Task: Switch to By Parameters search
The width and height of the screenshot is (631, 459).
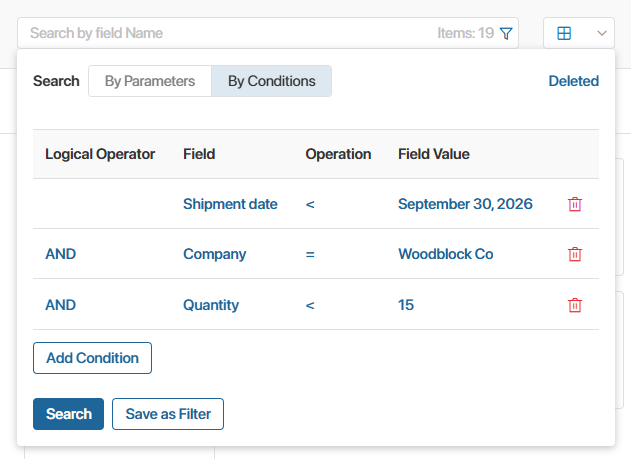Action: pos(150,81)
